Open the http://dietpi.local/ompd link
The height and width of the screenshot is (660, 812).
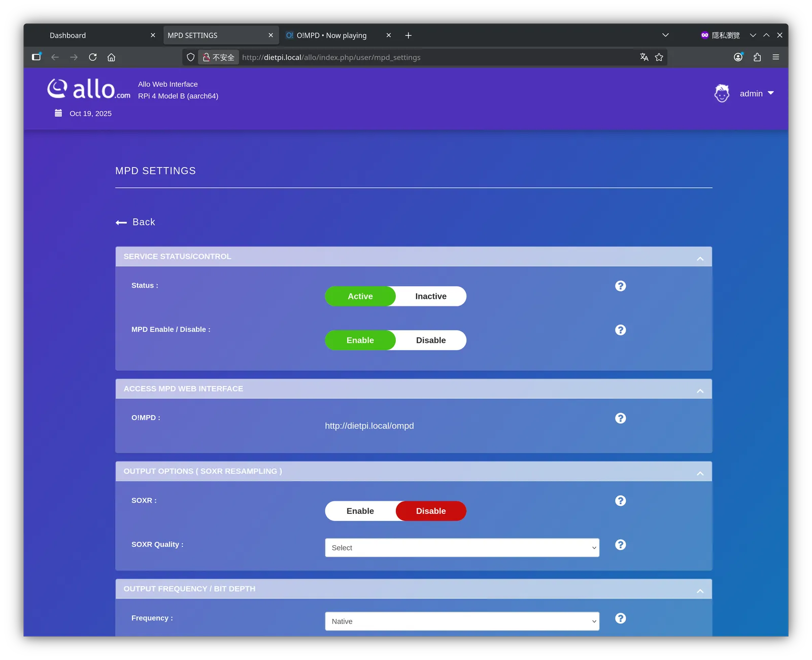369,426
